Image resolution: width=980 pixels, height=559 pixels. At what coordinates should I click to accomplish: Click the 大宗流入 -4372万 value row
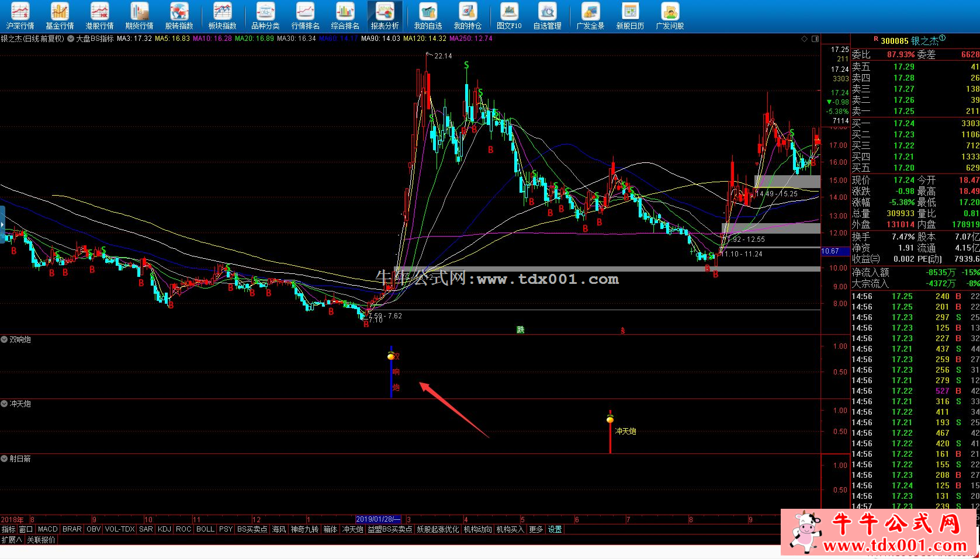point(915,283)
